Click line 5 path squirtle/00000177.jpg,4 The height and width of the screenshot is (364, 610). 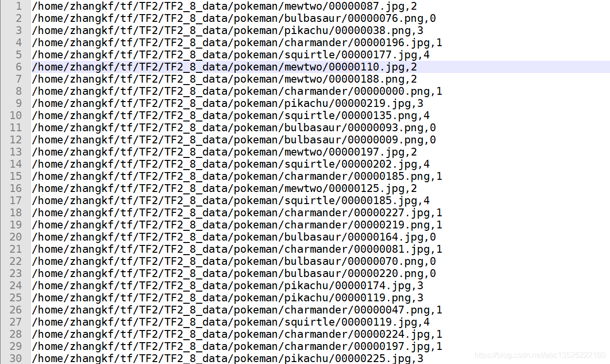pos(230,55)
